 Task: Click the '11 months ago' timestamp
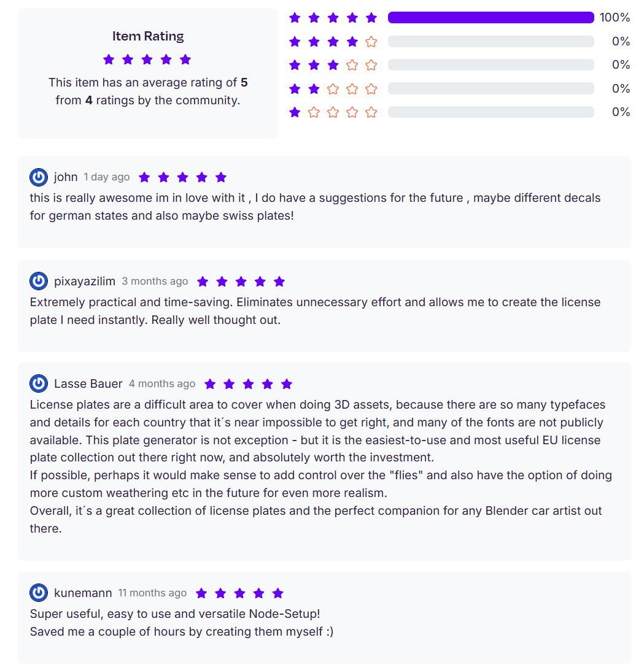coord(152,593)
